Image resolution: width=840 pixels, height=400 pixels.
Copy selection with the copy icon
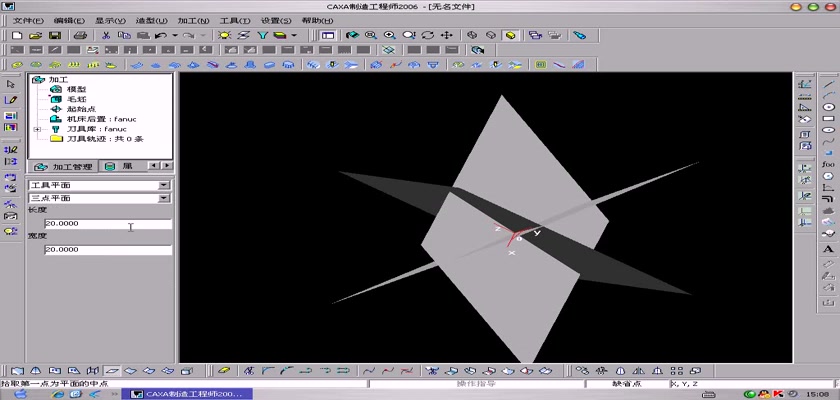(124, 35)
